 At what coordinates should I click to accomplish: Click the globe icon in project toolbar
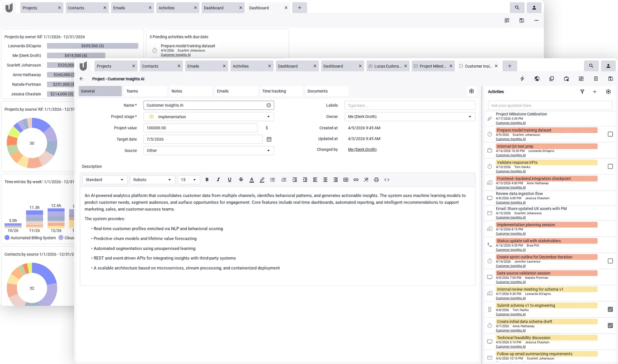[537, 79]
